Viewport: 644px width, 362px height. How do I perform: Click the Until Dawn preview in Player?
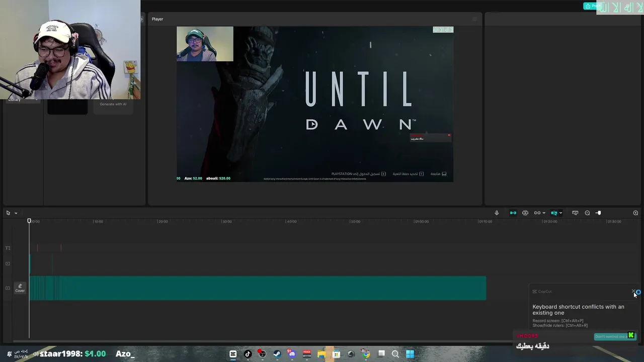click(315, 104)
